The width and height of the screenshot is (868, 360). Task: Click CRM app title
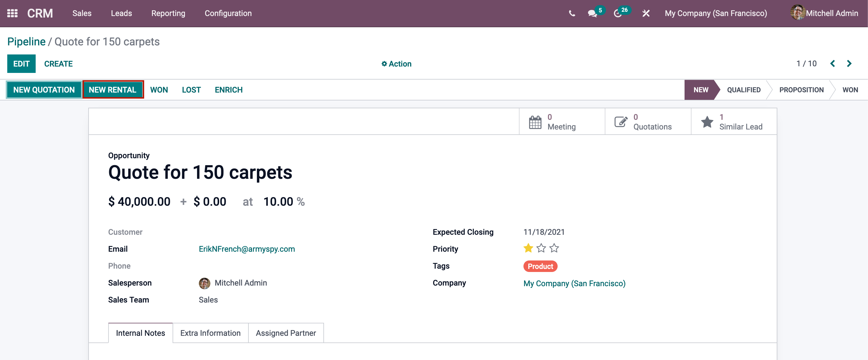pos(40,13)
